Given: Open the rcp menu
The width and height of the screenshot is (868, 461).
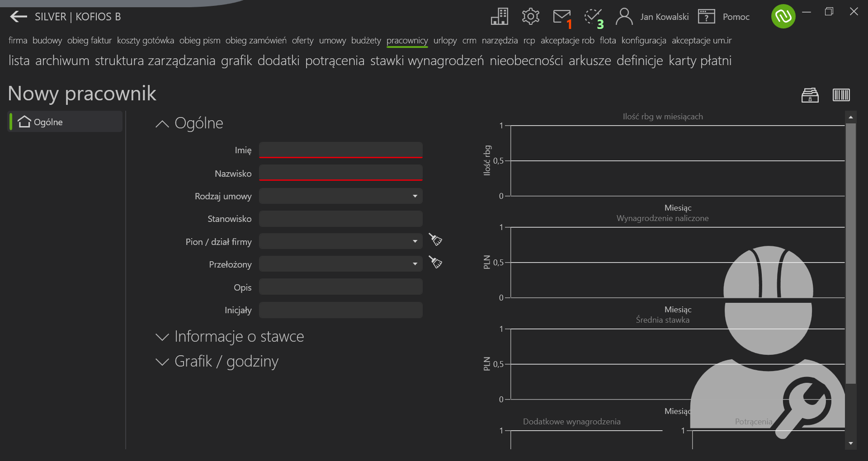Looking at the screenshot, I should tap(529, 41).
